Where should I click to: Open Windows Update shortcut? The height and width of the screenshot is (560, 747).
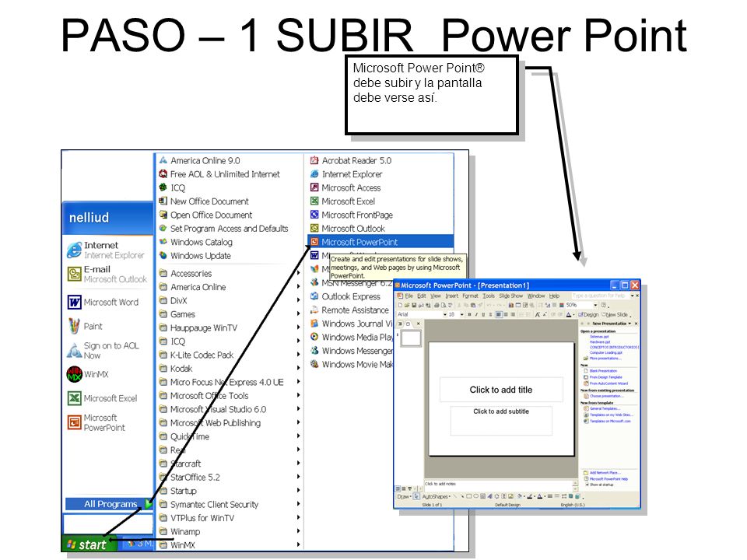(x=195, y=256)
